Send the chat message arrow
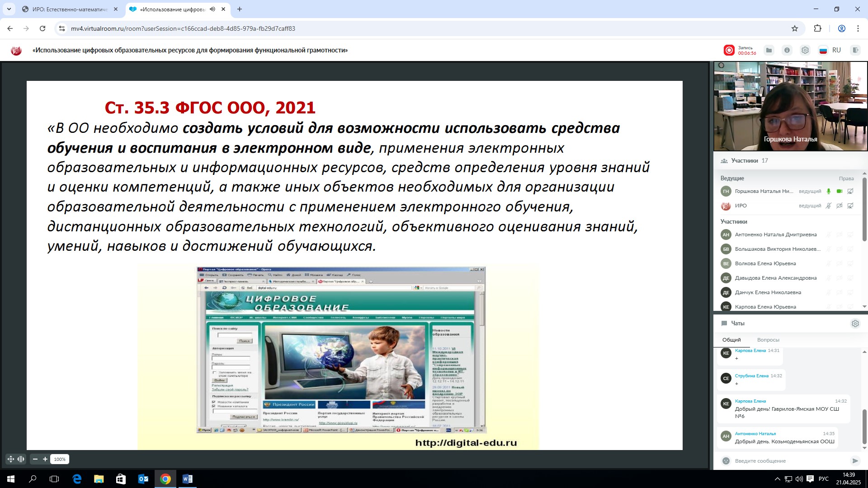The width and height of the screenshot is (868, 488). pos(855,461)
